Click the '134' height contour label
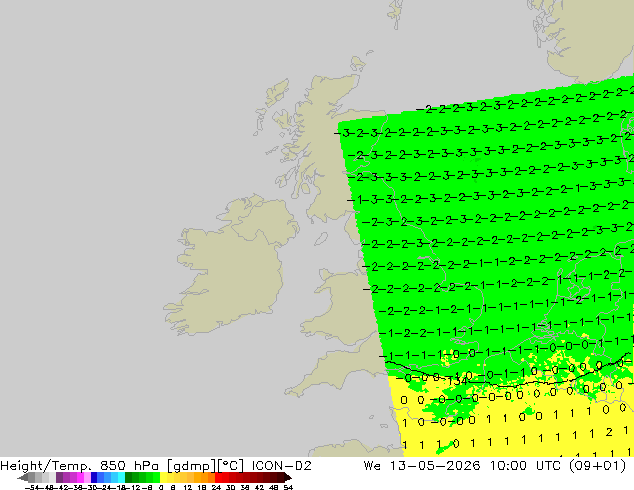The height and width of the screenshot is (490, 634). pyautogui.click(x=458, y=381)
